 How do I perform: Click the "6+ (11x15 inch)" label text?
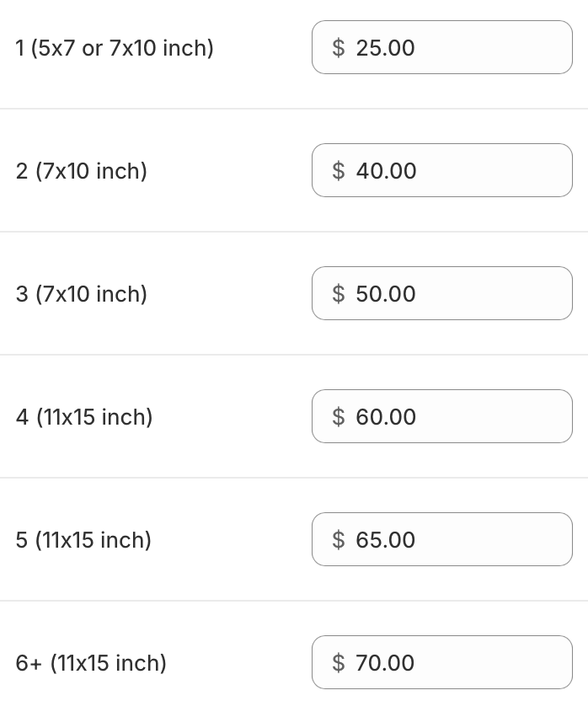(91, 663)
